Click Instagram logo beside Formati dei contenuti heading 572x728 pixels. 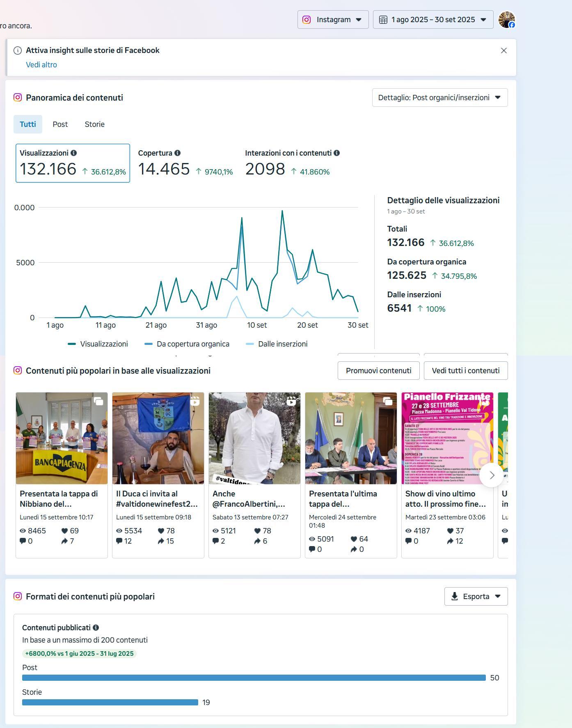coord(18,596)
